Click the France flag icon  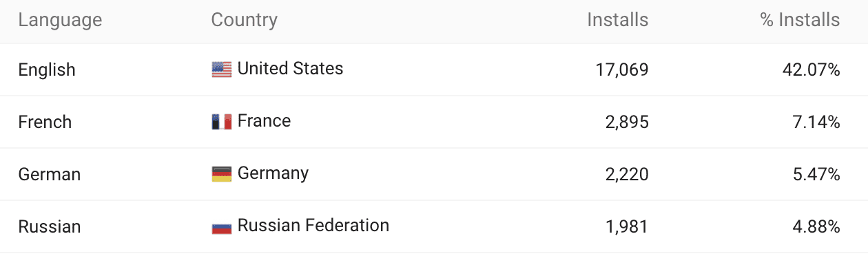click(x=222, y=122)
